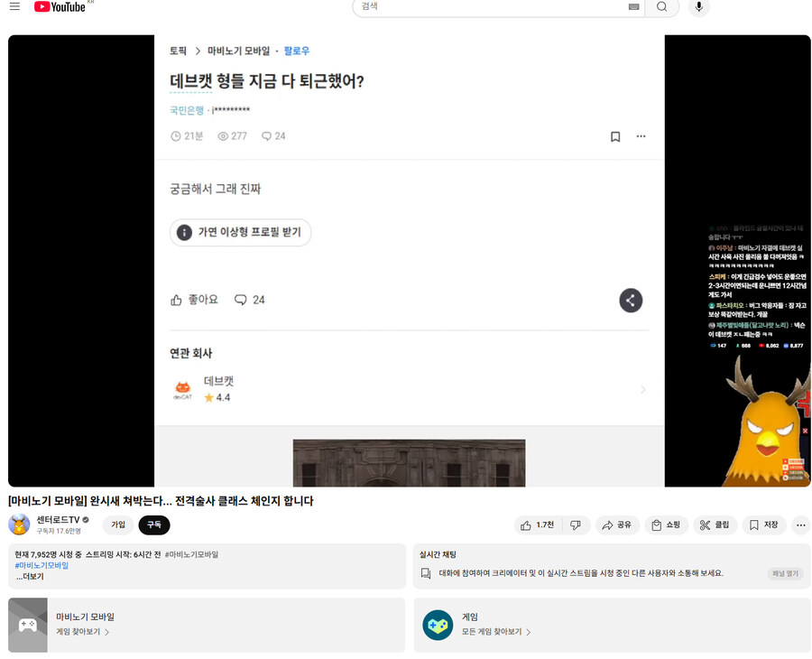Expand description with ...더보기
This screenshot has width=812, height=659.
pyautogui.click(x=30, y=577)
